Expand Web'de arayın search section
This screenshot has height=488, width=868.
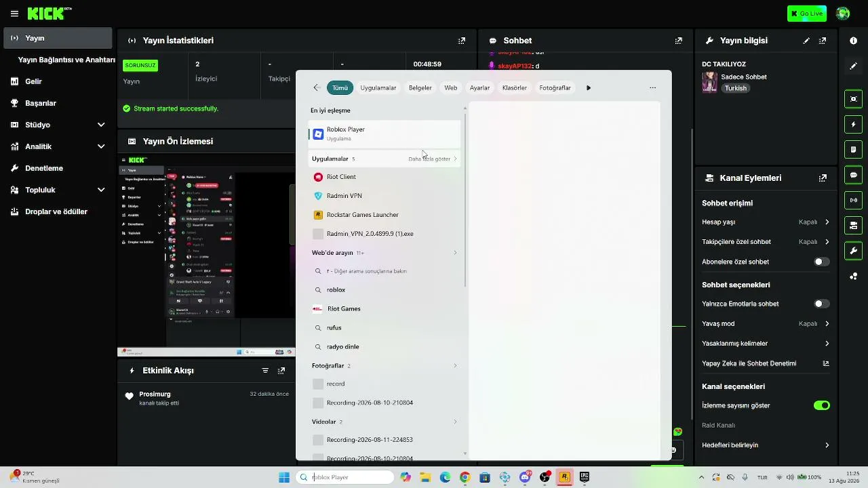[x=455, y=253]
